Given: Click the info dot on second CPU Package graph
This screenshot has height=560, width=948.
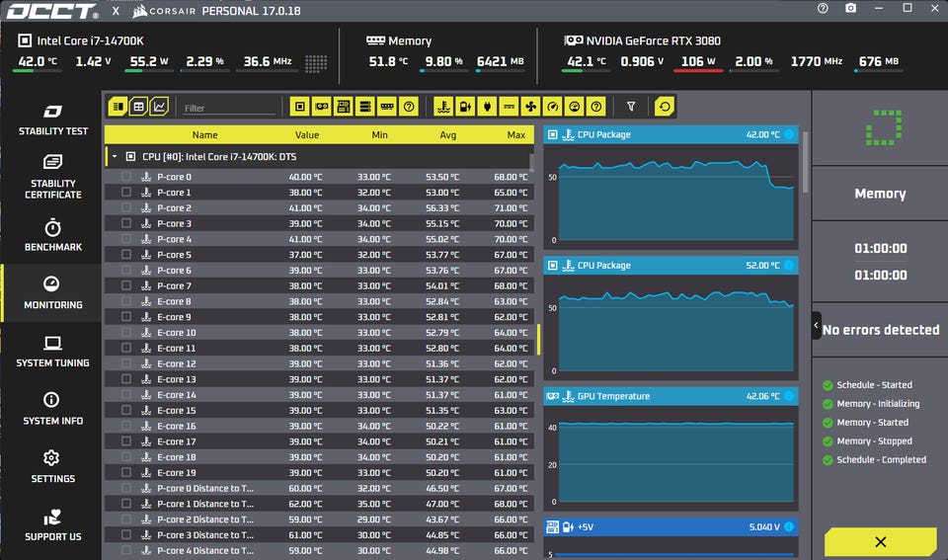Looking at the screenshot, I should click(x=789, y=265).
